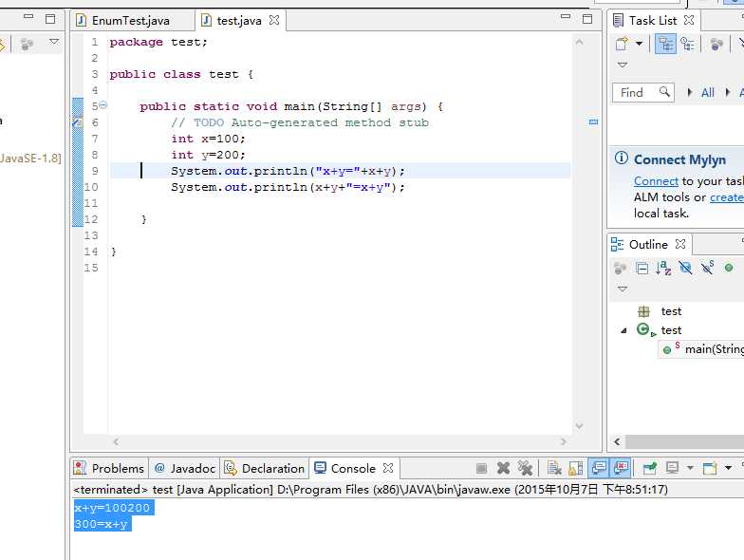Image resolution: width=744 pixels, height=560 pixels.
Task: Click the Focus on Active Task icon in Outline
Action: tap(620, 268)
